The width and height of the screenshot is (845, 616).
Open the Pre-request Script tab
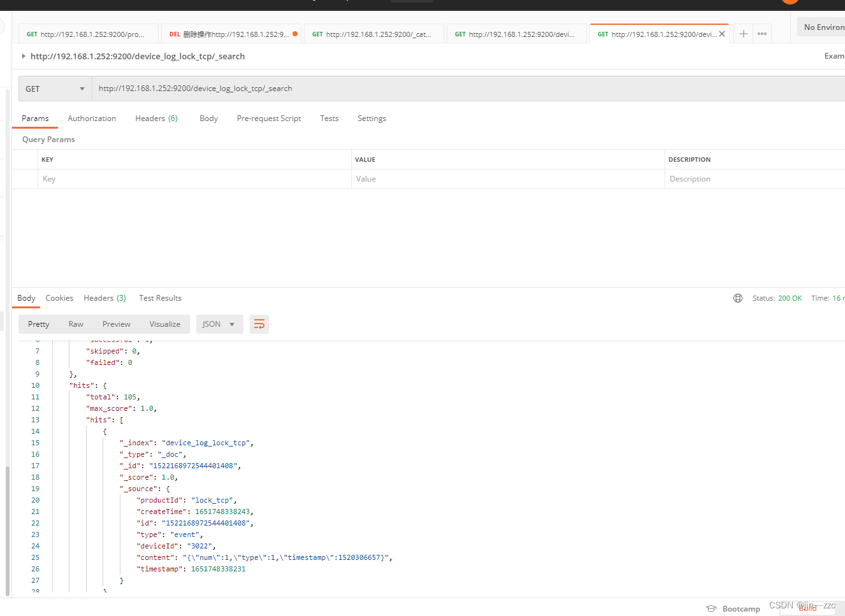tap(269, 118)
